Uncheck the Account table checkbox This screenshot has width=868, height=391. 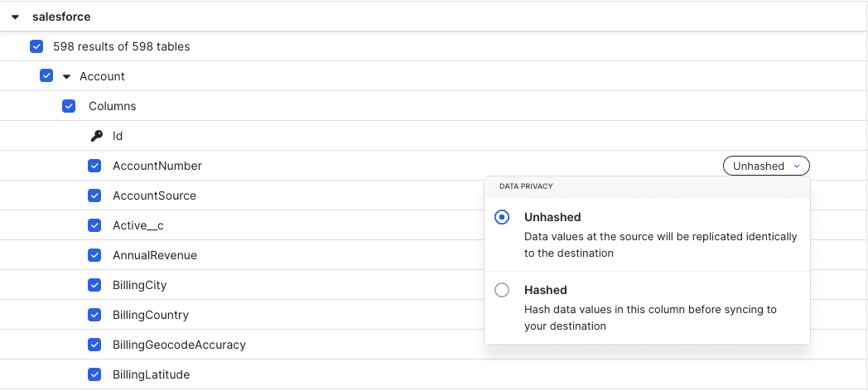coord(46,76)
